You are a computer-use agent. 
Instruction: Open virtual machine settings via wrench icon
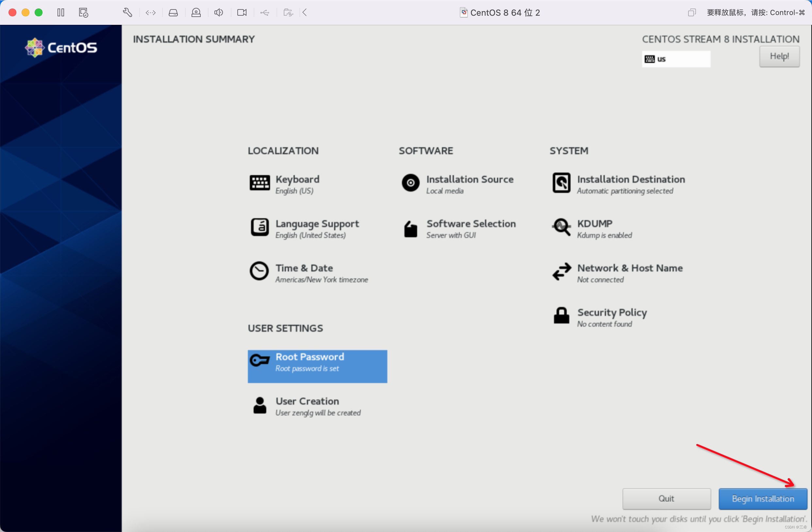[x=127, y=12]
